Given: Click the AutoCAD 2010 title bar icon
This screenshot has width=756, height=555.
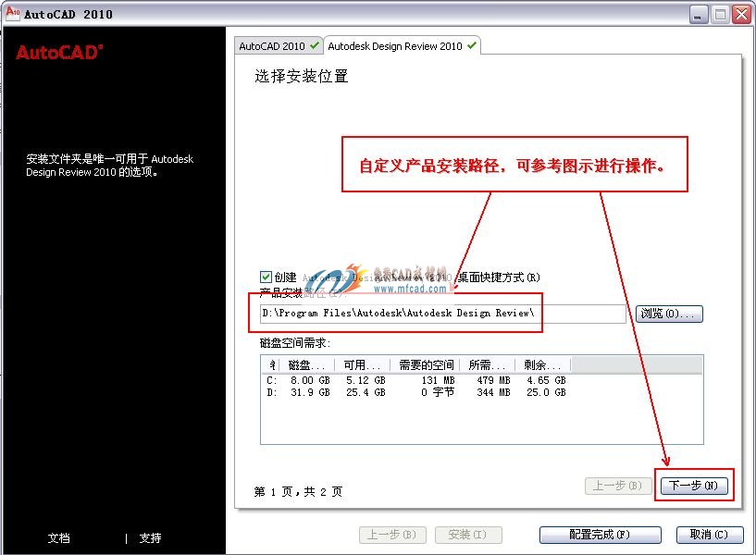Looking at the screenshot, I should tap(13, 14).
